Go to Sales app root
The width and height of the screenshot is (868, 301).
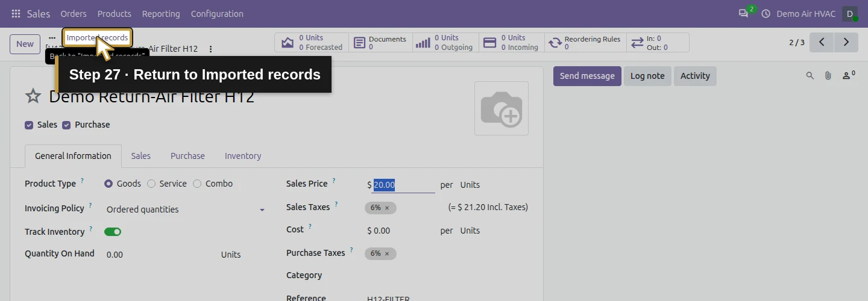tap(39, 13)
